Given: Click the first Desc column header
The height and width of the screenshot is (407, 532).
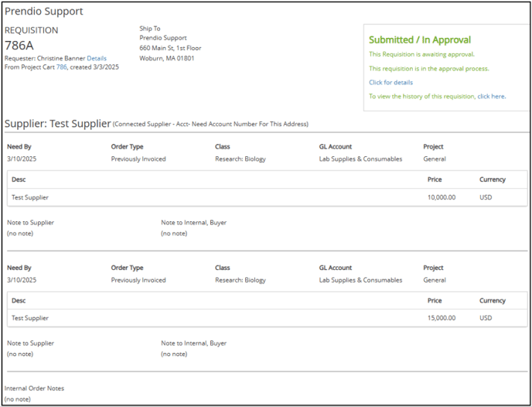Looking at the screenshot, I should pos(19,180).
